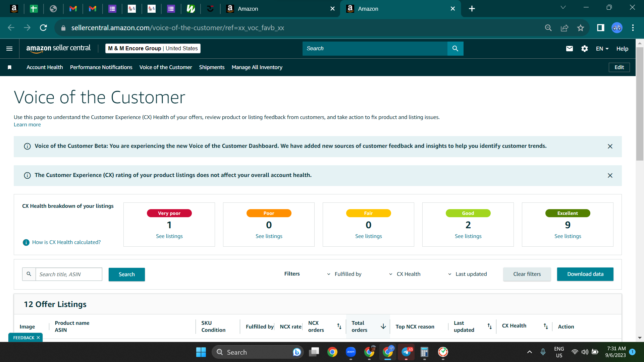Open Zoom from the taskbar
The width and height of the screenshot is (644, 362).
(351, 352)
